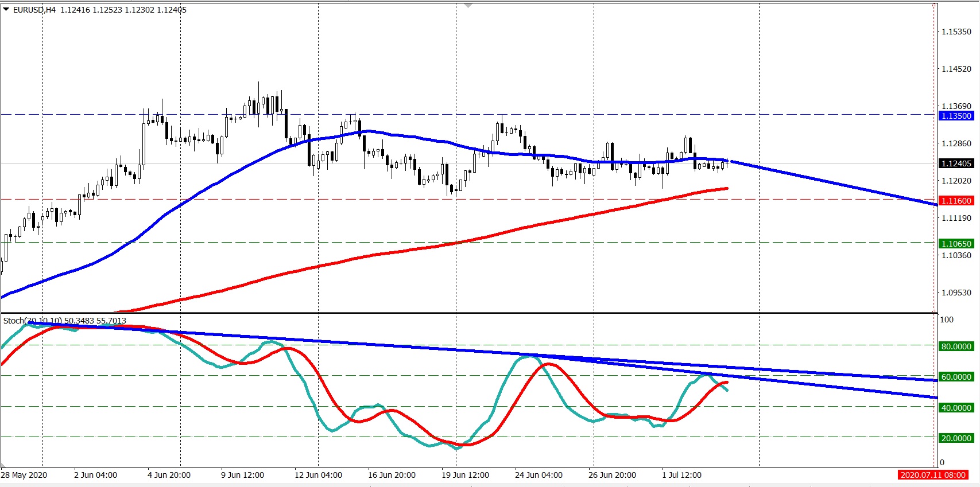Click the 4 Jun 20:00 time axis label
The height and width of the screenshot is (487, 980).
point(169,475)
